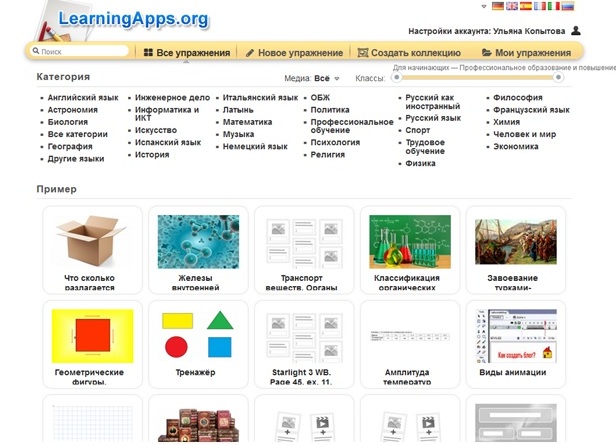Open the Испанский язык category
This screenshot has width=616, height=445.
point(168,142)
